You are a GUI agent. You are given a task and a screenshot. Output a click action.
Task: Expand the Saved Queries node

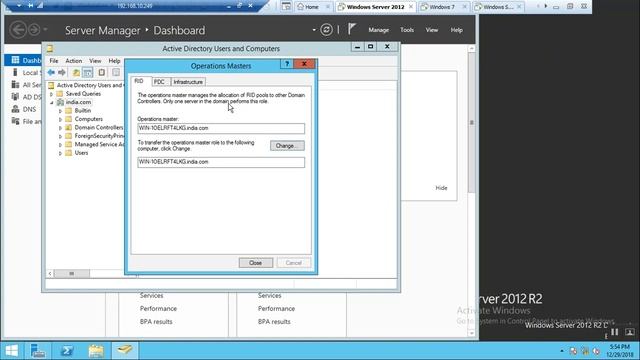52,94
